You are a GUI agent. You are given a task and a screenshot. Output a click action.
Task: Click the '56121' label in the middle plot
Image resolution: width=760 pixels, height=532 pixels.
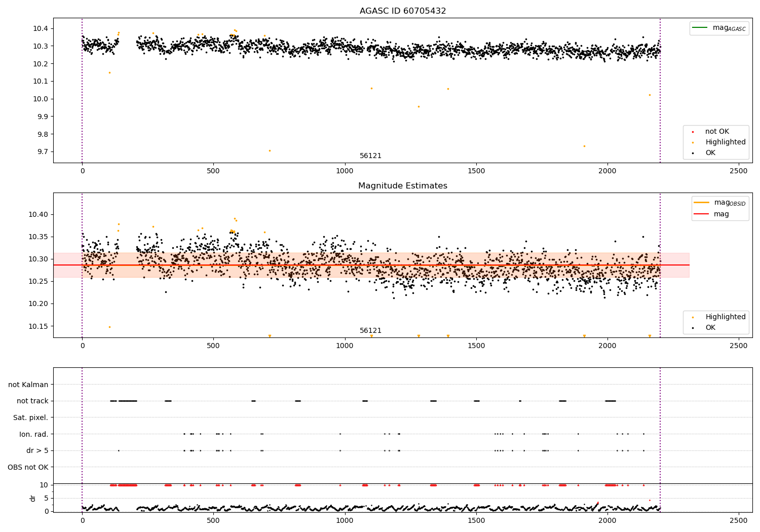coord(370,330)
